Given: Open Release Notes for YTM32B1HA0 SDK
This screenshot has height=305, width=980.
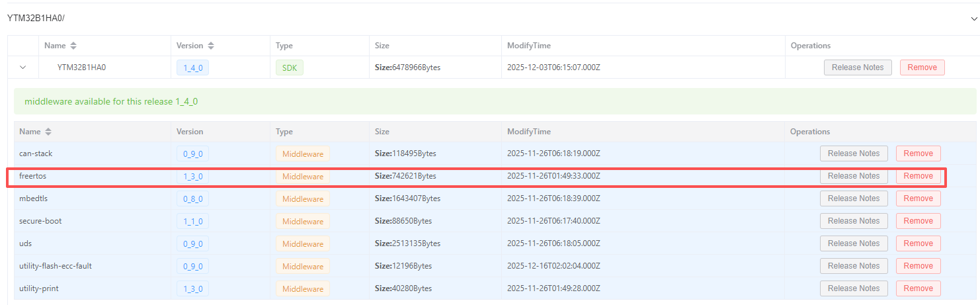Looking at the screenshot, I should pyautogui.click(x=857, y=67).
